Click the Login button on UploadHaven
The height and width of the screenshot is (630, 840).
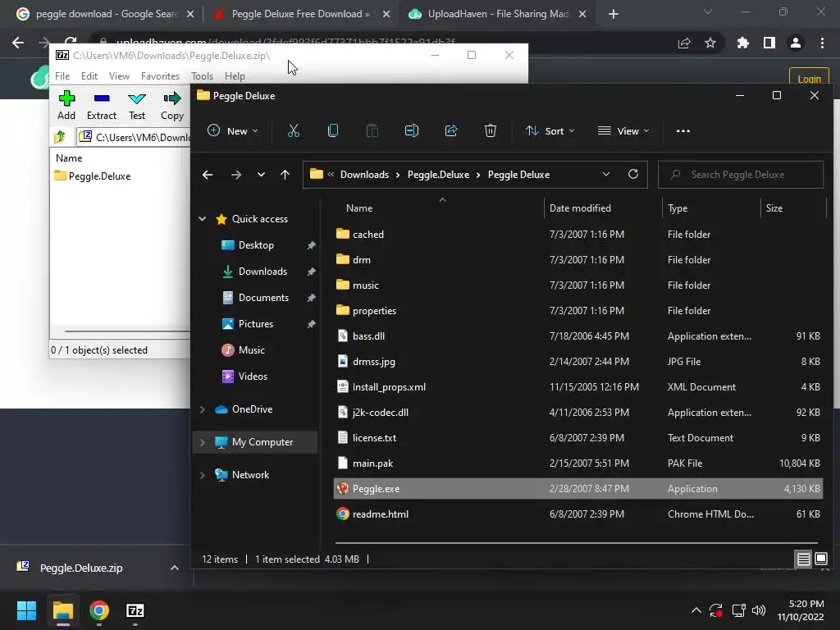pos(809,79)
